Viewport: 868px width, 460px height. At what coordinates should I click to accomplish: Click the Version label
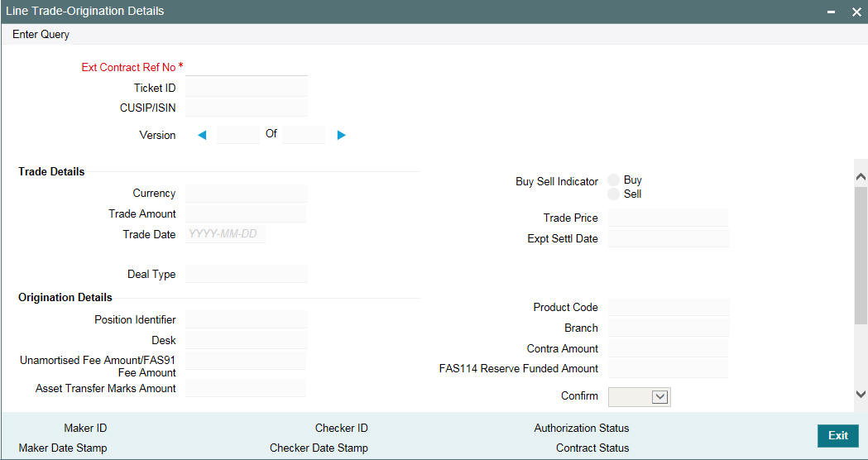pos(157,135)
